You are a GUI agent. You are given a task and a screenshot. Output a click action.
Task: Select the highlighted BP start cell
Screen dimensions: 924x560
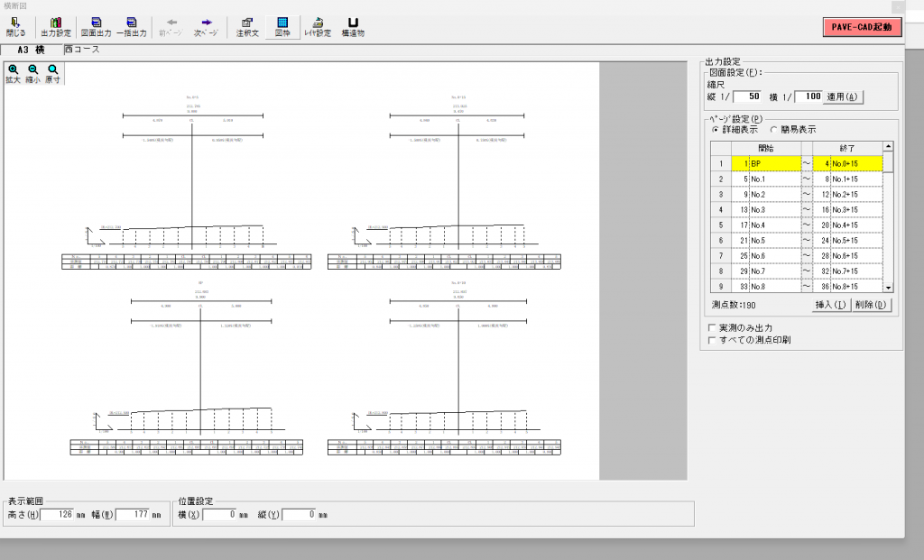(x=766, y=164)
